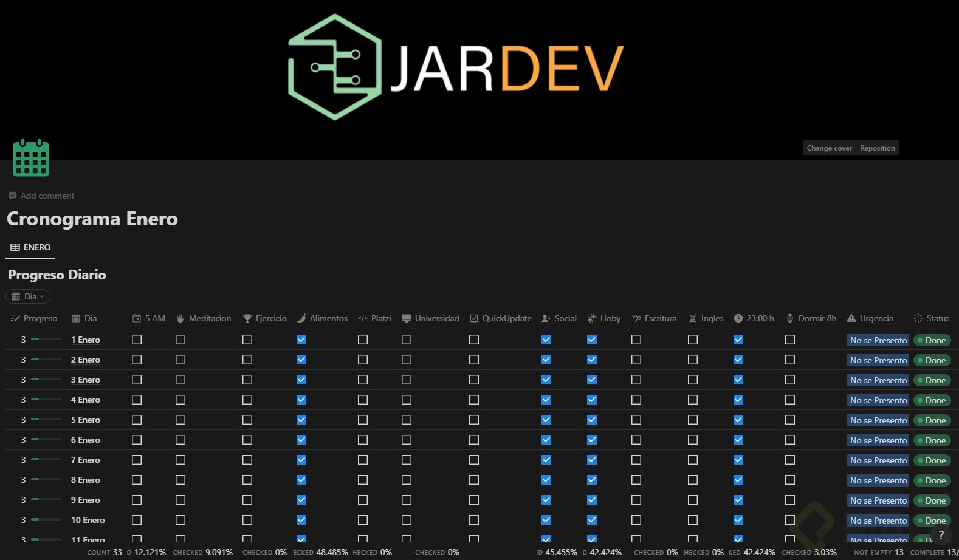Click the Dia column calendar icon
959x560 pixels.
pyautogui.click(x=76, y=318)
